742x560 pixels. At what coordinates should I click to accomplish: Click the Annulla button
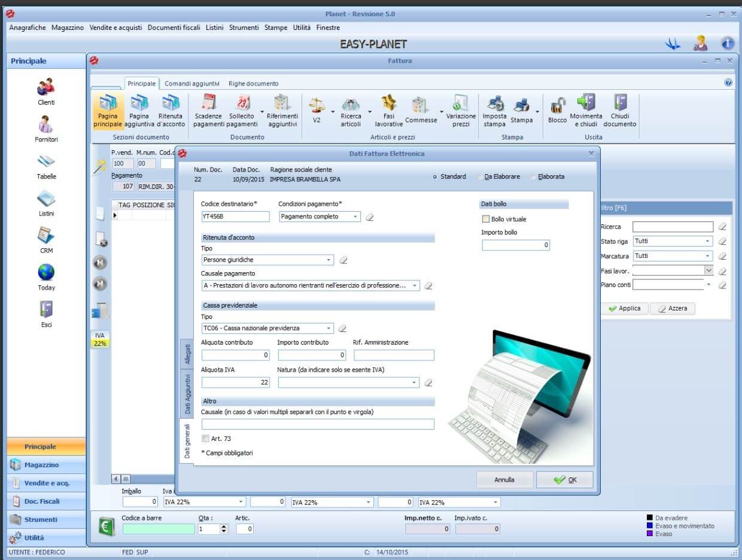pos(504,480)
